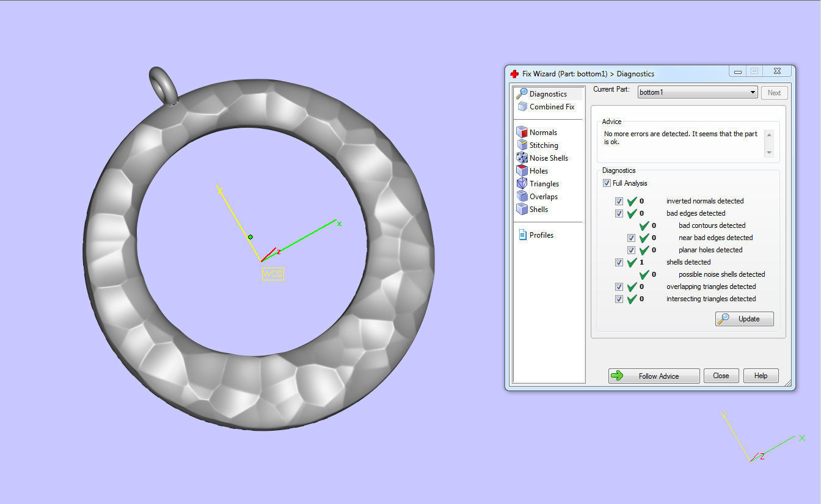Toggle inverted normals detected checkbox
Image resolution: width=821 pixels, height=504 pixels.
[x=619, y=201]
